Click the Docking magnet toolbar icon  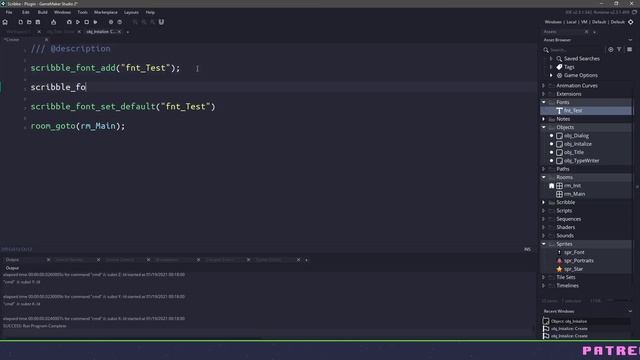(161, 22)
